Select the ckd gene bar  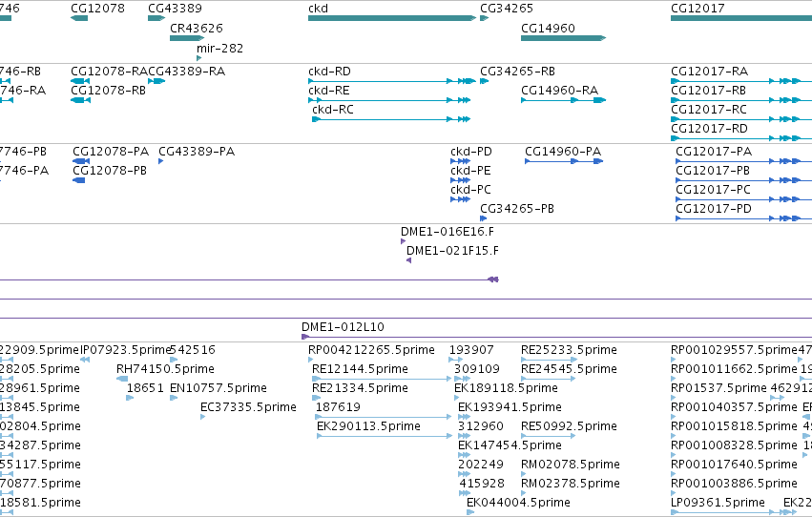(x=392, y=18)
